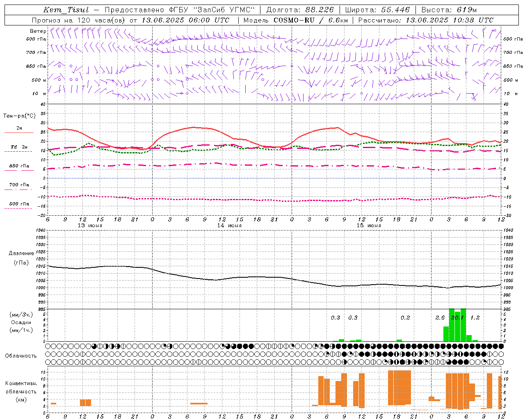This screenshot has width=525, height=420.
Task: Click the 500 гПа temperature legend entry
Action: click(19, 204)
